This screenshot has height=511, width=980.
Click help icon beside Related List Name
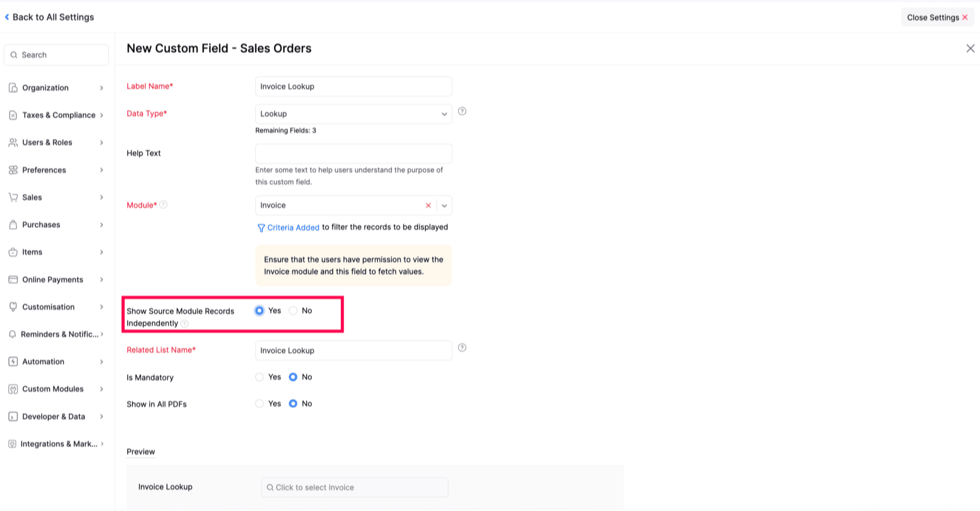[462, 348]
